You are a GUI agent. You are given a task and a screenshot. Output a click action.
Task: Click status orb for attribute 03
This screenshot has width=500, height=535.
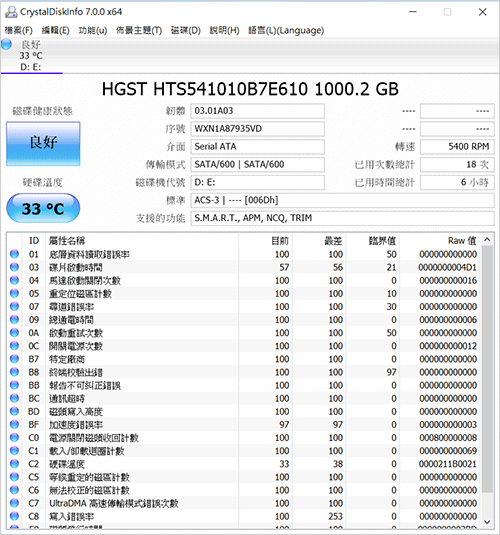(x=14, y=267)
